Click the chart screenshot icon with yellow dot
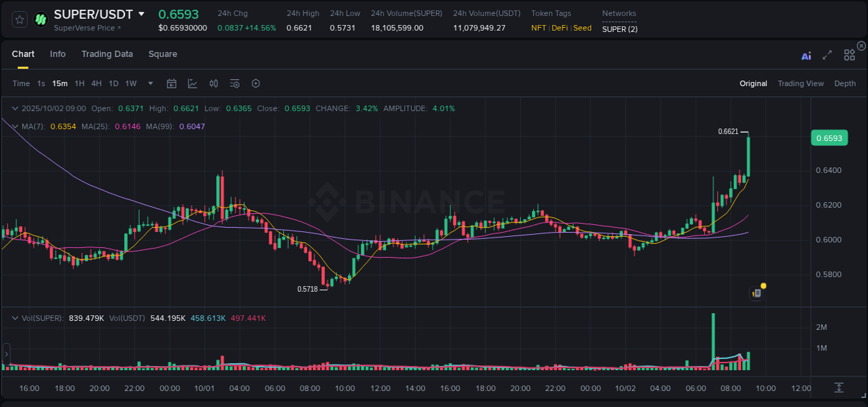Viewport: 868px width, 407px height. [756, 292]
